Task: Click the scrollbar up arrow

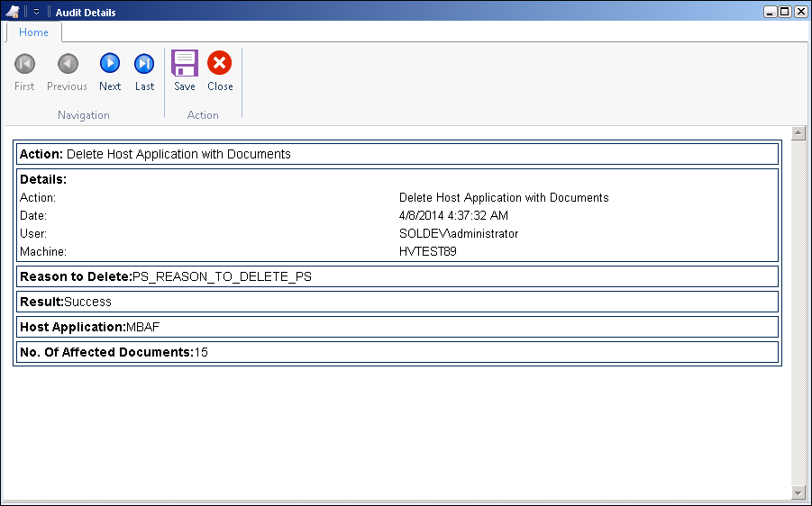Action: [x=798, y=133]
